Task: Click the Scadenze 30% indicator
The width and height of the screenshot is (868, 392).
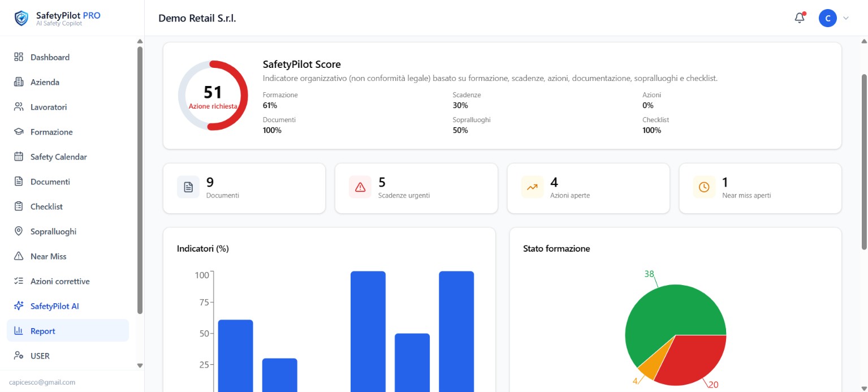Action: (x=467, y=100)
